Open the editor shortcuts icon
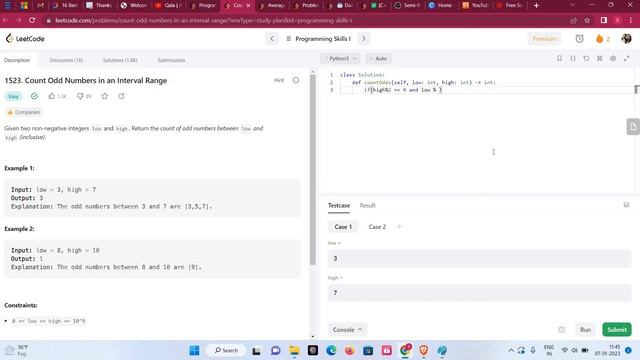Viewport: 640px width, 360px height. 600,59
